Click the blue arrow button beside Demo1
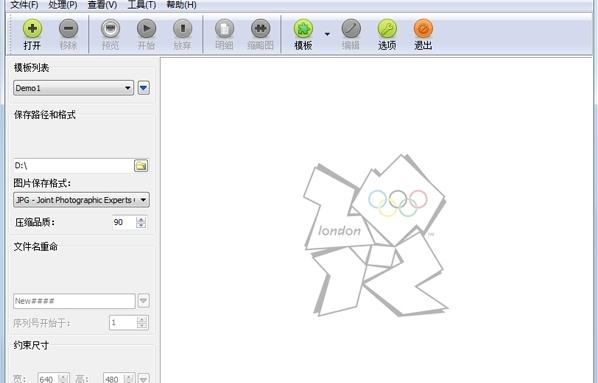 click(x=143, y=88)
